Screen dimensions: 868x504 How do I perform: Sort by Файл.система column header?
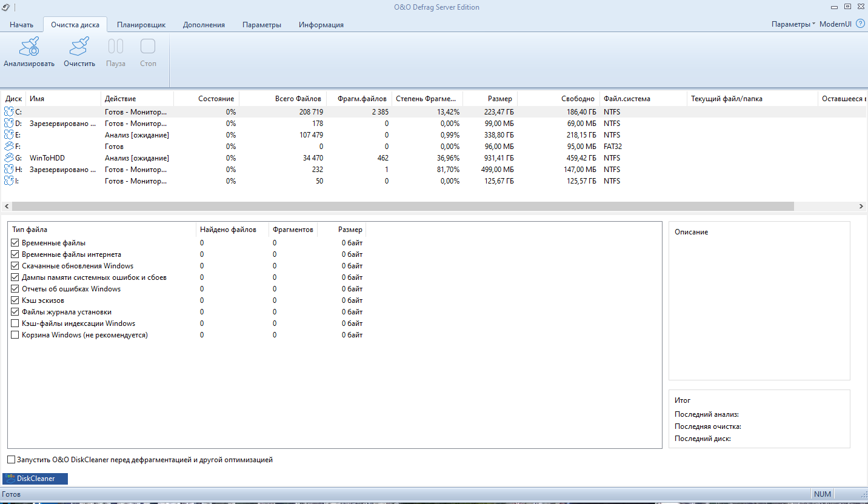pyautogui.click(x=644, y=99)
